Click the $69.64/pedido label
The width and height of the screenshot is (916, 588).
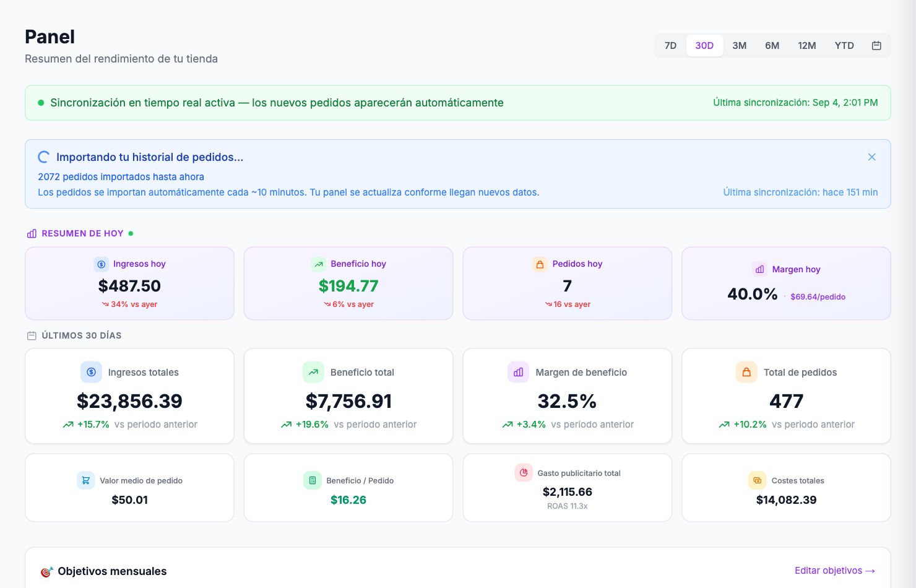[818, 296]
